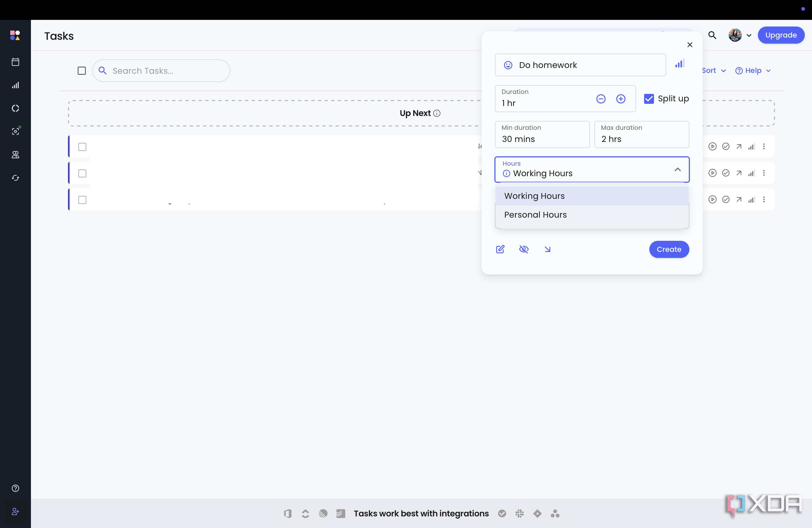Set priority using the bars icon beside title
The width and height of the screenshot is (812, 528).
point(680,64)
